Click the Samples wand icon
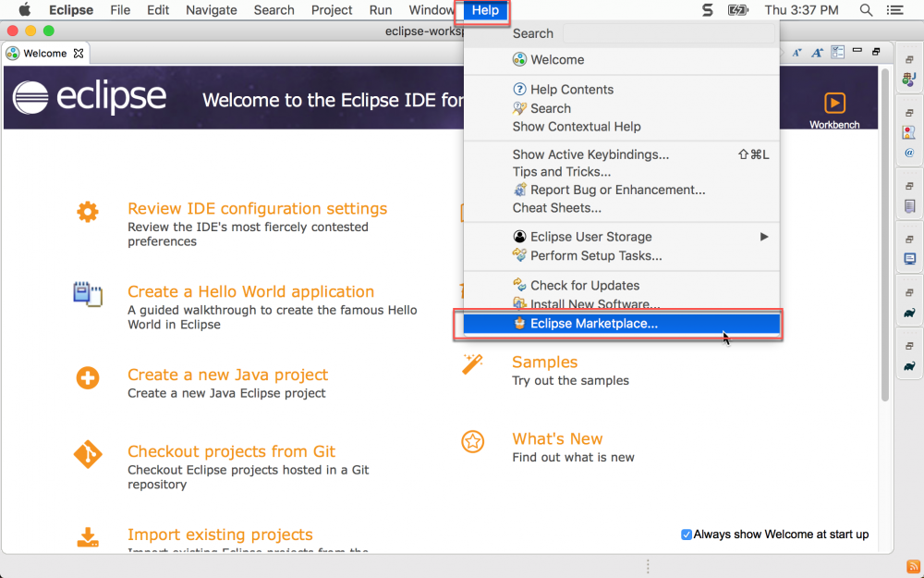Viewport: 924px width, 578px height. (x=473, y=364)
